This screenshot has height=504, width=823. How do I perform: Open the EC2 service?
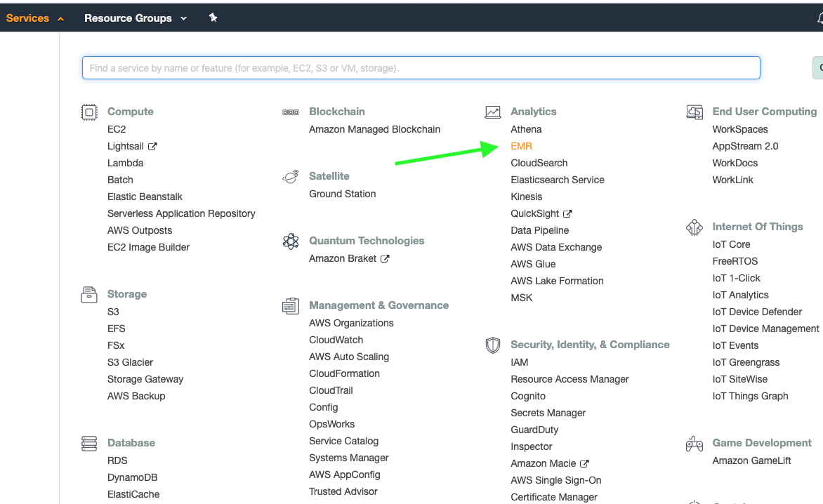click(x=117, y=129)
